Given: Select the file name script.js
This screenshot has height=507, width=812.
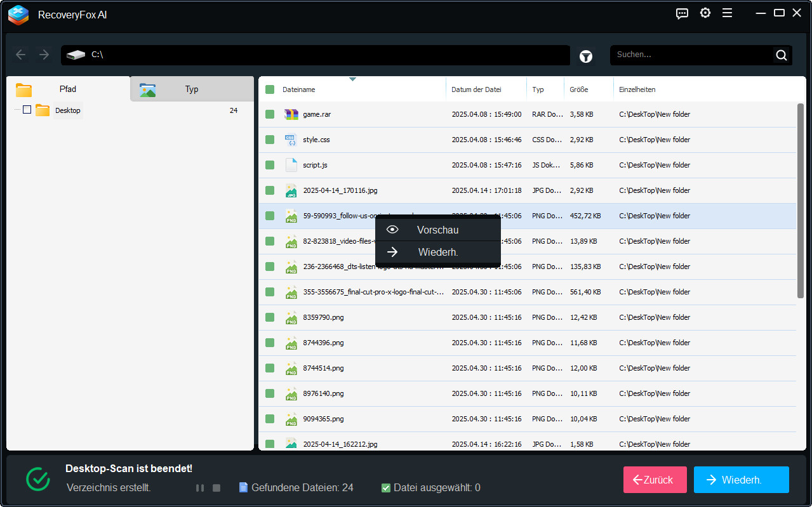Looking at the screenshot, I should [316, 165].
